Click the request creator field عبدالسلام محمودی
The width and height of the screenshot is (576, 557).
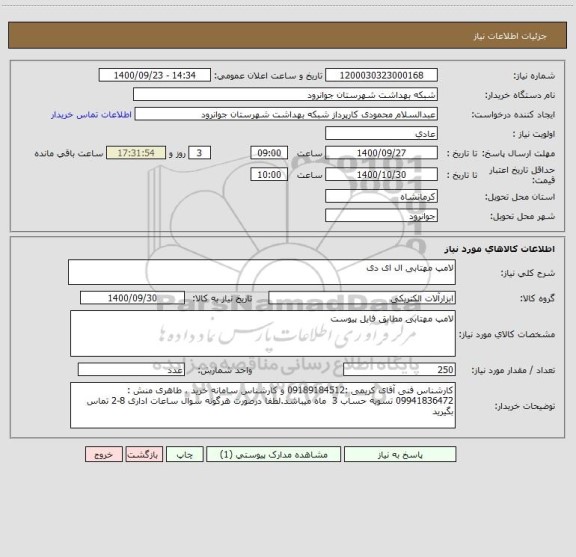(286, 114)
